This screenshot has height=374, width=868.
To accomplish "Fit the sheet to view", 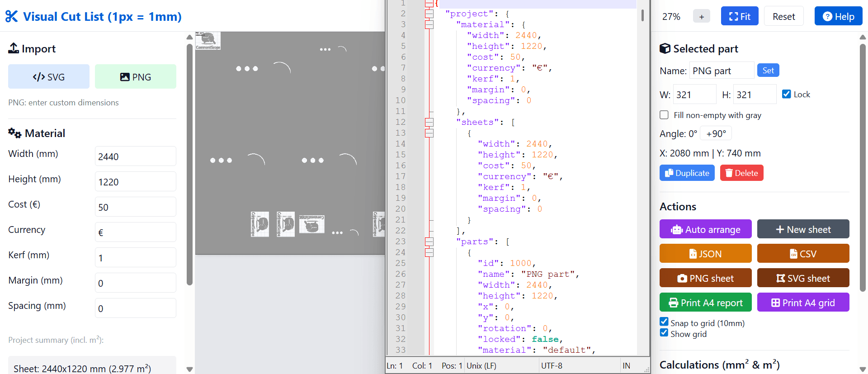I will (740, 16).
